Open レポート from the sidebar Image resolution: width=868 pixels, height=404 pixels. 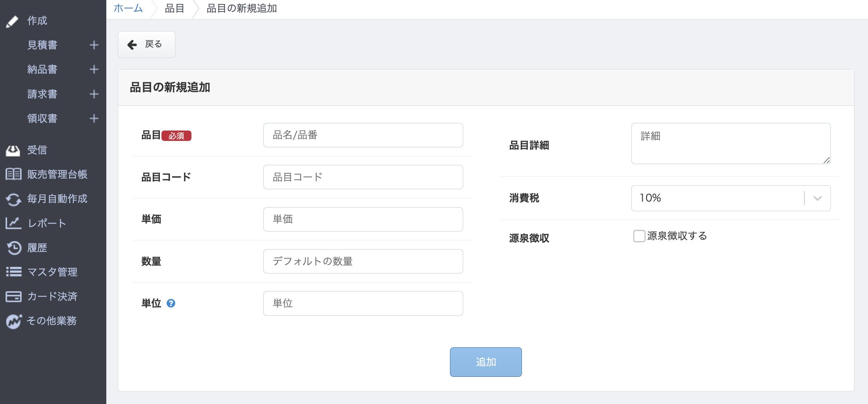click(x=46, y=223)
